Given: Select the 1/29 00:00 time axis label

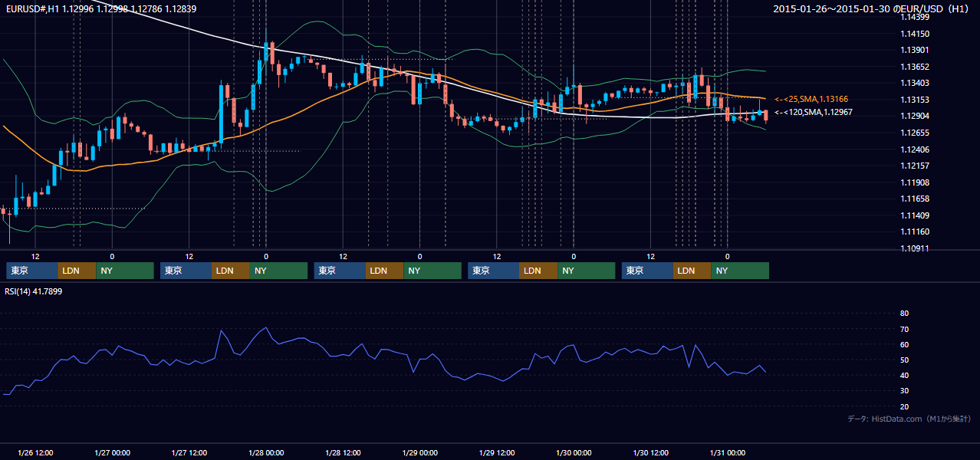Looking at the screenshot, I should (x=419, y=453).
